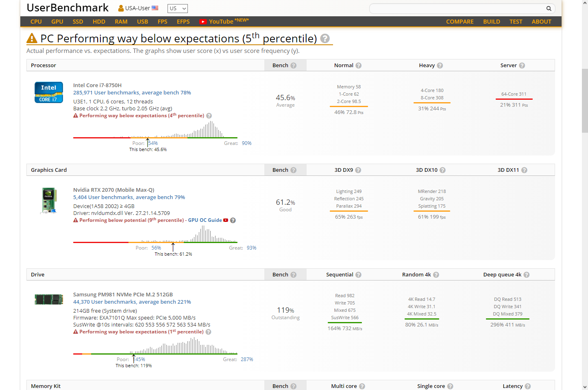The image size is (588, 390).
Task: Open the SSD menu
Action: coord(78,22)
